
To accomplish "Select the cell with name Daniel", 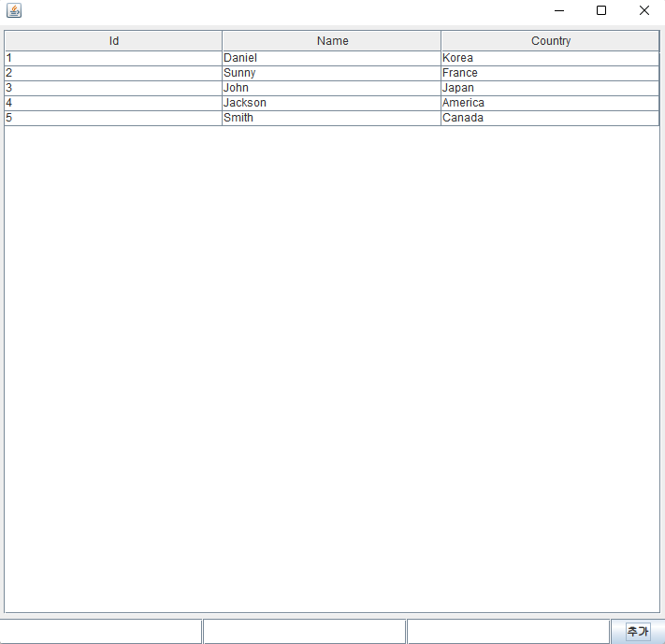I will (332, 58).
